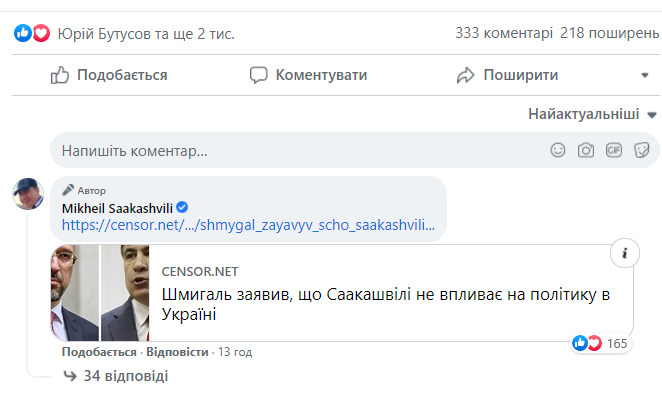The image size is (662, 393).
Task: Click the 165 reactions badge on the comment
Action: pos(600,343)
